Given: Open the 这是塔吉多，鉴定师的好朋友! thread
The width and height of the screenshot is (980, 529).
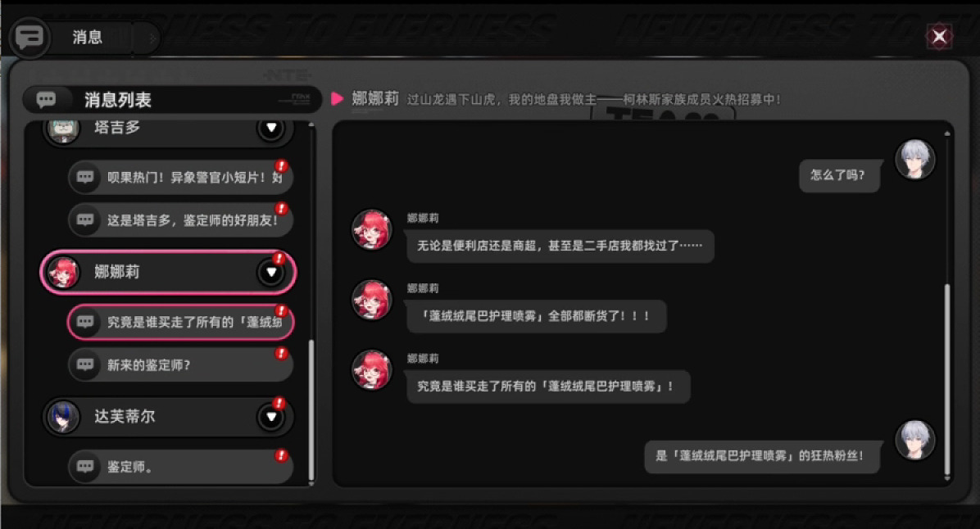Looking at the screenshot, I should pyautogui.click(x=180, y=219).
